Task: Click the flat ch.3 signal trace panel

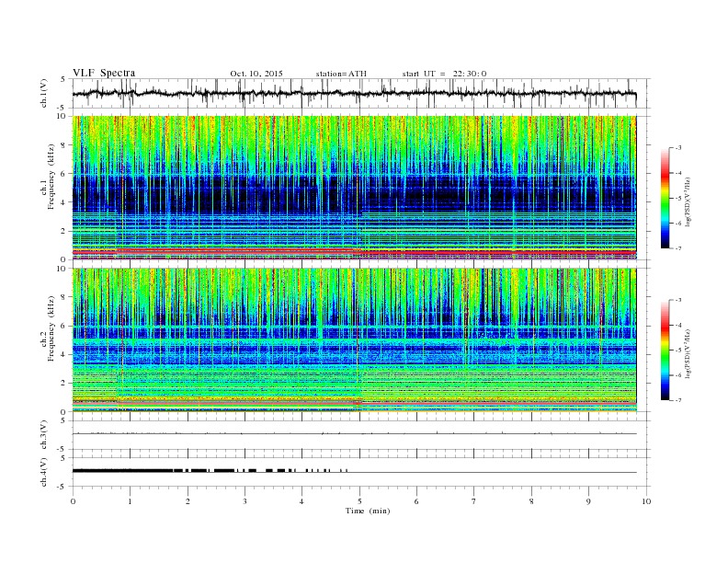Action: [x=360, y=435]
